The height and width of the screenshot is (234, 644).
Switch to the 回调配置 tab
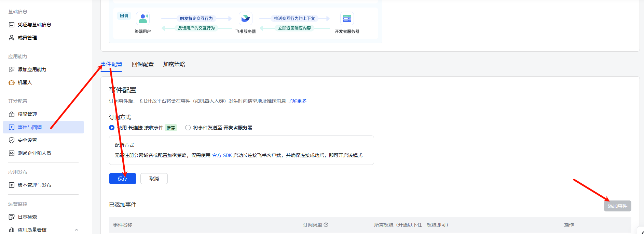click(143, 64)
